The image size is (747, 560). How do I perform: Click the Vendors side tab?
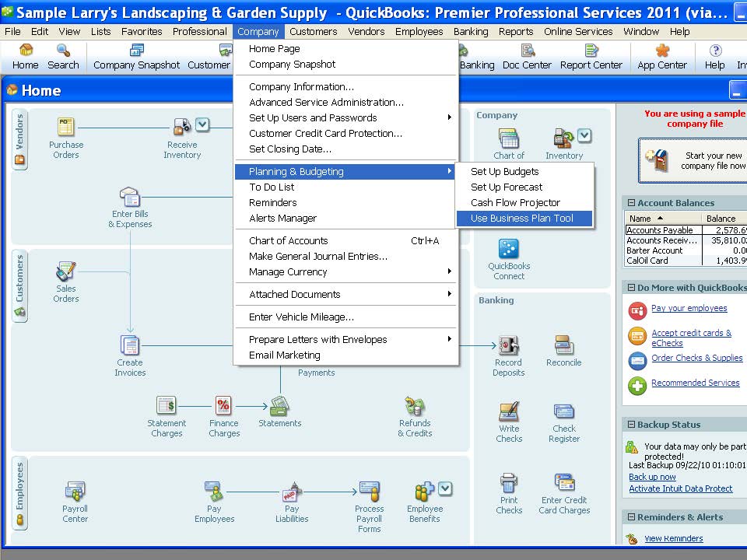coord(19,139)
